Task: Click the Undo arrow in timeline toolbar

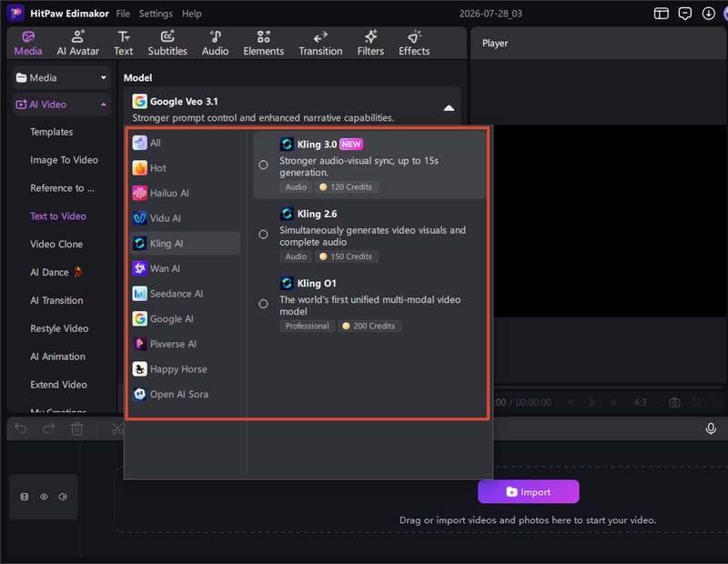Action: 21,428
